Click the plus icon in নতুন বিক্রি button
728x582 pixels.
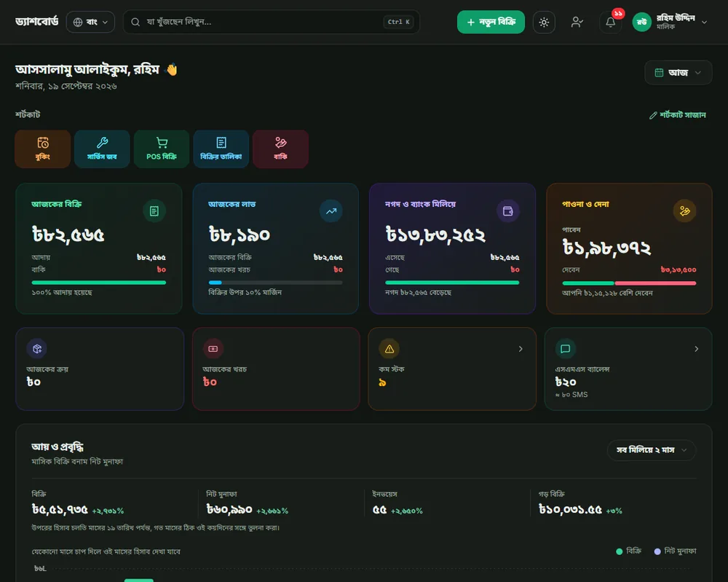pos(471,23)
